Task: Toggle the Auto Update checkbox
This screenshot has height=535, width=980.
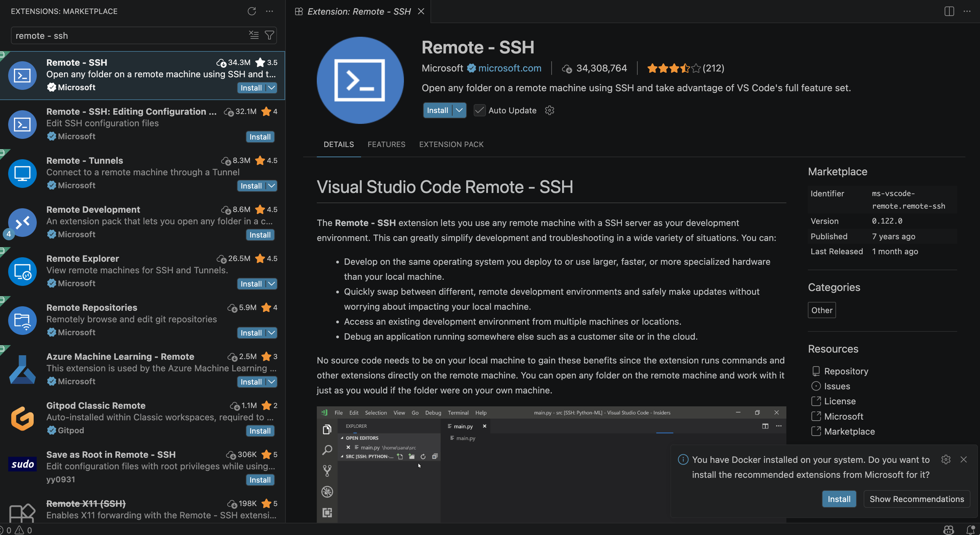Action: coord(479,110)
